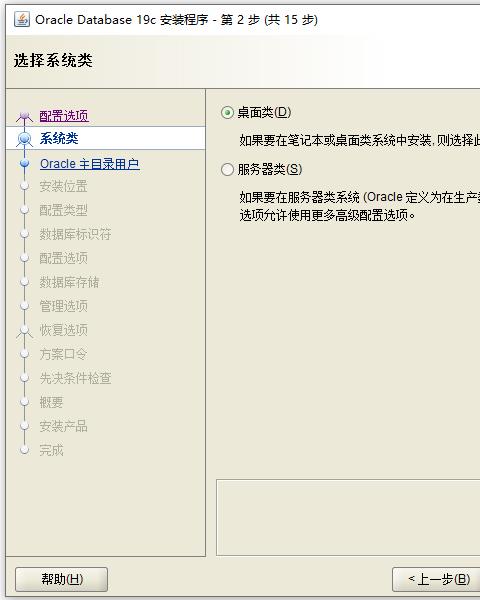Image resolution: width=480 pixels, height=600 pixels.
Task: Click the 配置类型 step label
Action: (64, 210)
